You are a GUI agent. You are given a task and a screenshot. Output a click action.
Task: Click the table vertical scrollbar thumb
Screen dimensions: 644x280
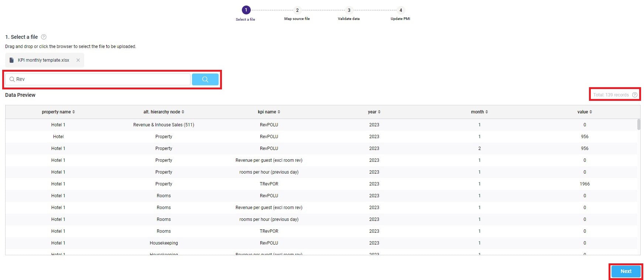pos(639,124)
